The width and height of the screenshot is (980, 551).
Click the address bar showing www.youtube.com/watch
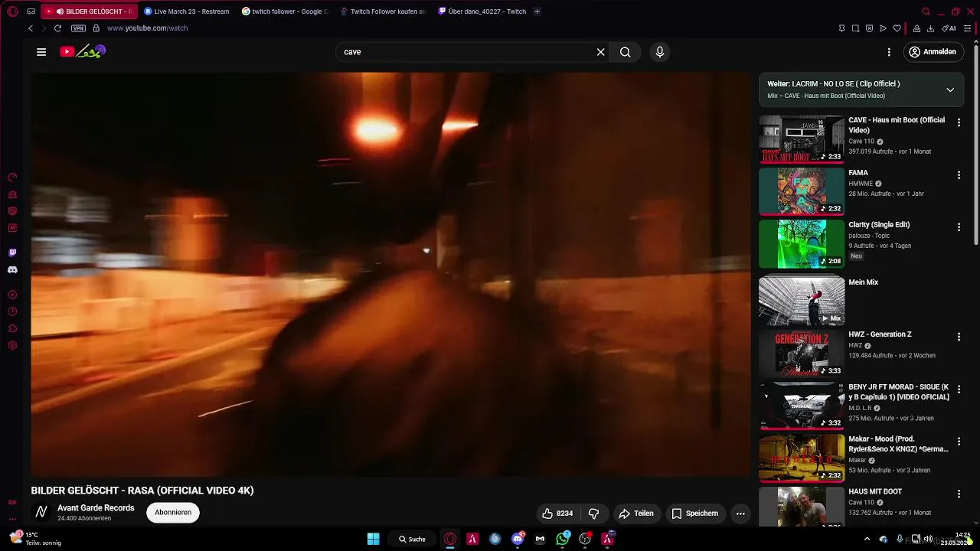click(147, 28)
